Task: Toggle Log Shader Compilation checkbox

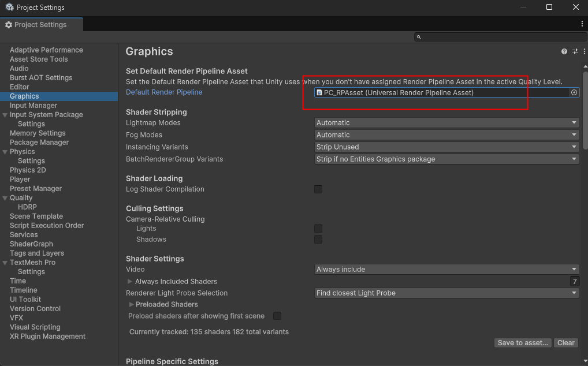Action: [x=318, y=189]
